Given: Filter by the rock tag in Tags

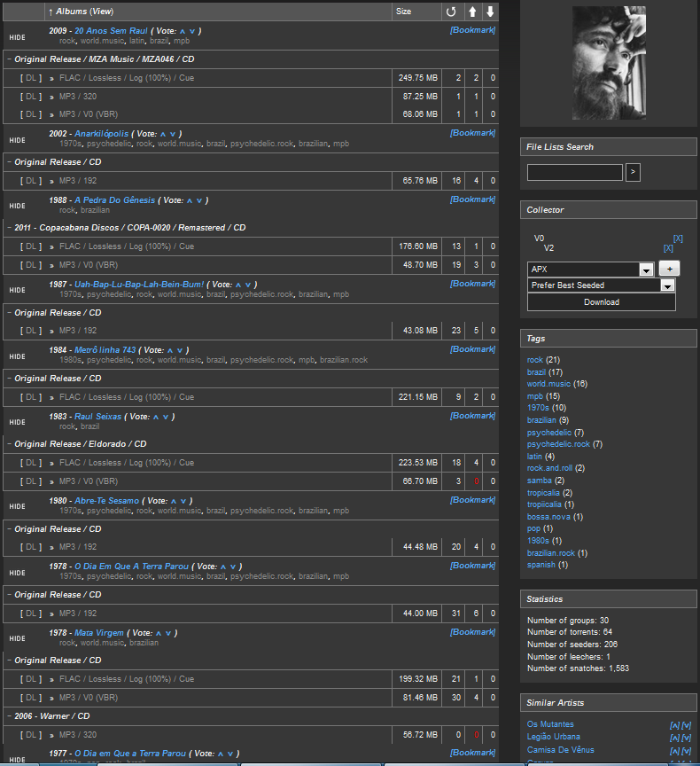Looking at the screenshot, I should (x=535, y=360).
